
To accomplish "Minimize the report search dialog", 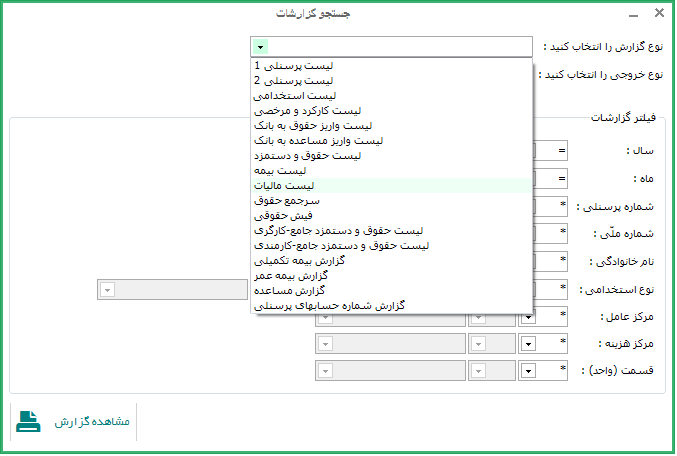I will tap(633, 15).
